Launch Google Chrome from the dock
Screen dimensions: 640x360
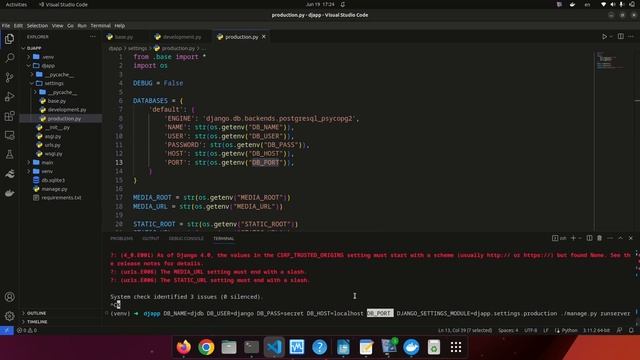tap(206, 347)
